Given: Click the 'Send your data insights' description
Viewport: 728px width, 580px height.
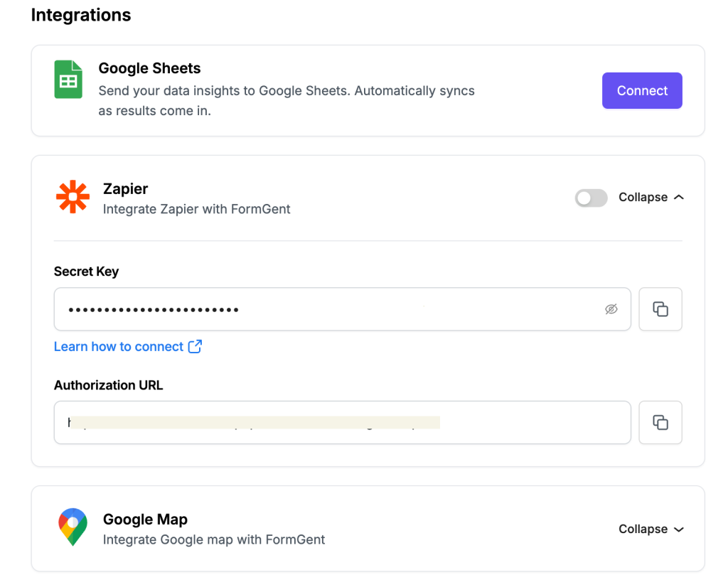Looking at the screenshot, I should pos(287,101).
